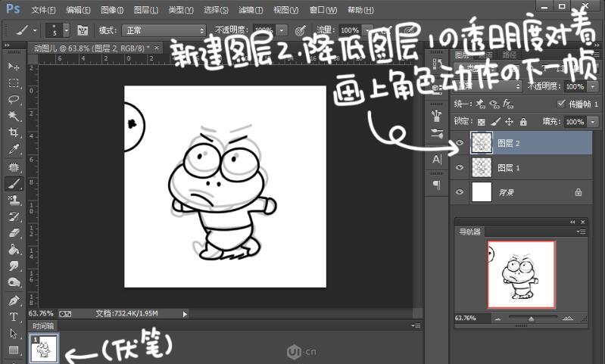Select the 导航器 tab
The height and width of the screenshot is (364, 605).
[469, 232]
